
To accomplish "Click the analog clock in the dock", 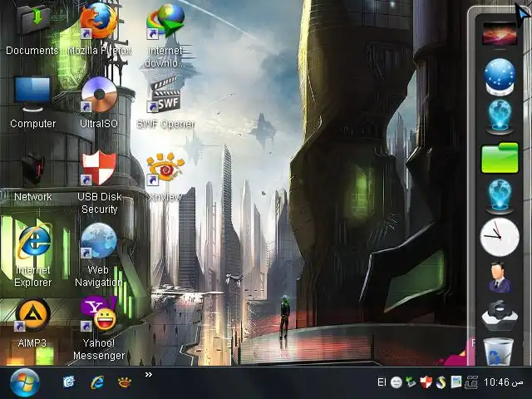I will 500,237.
